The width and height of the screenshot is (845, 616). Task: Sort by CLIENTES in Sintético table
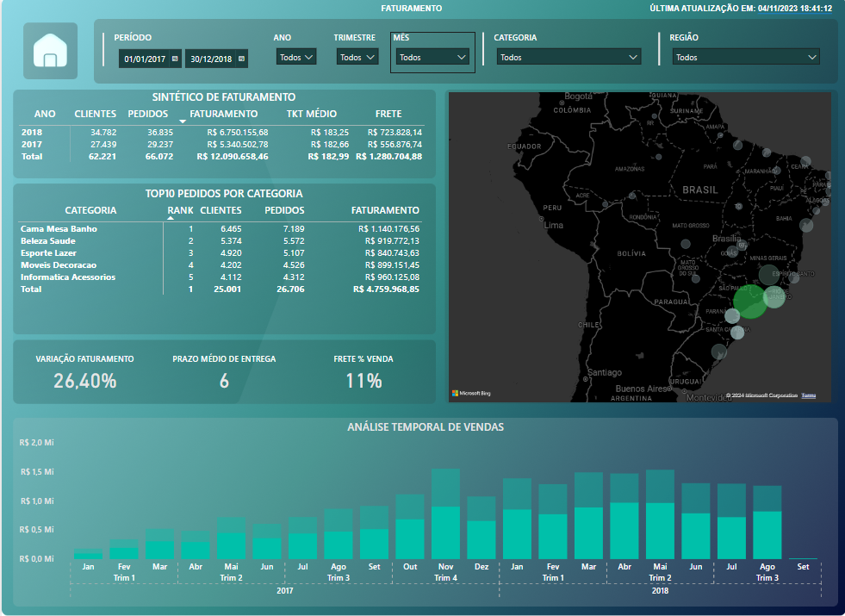tap(96, 114)
